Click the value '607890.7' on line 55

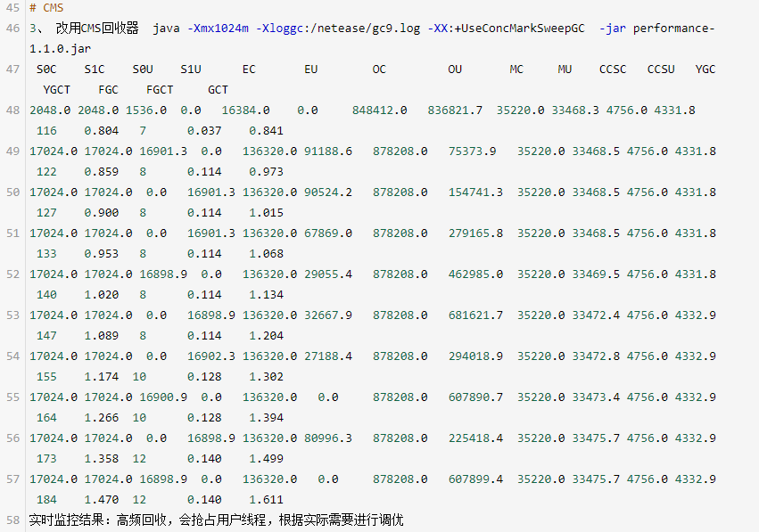[x=475, y=397]
